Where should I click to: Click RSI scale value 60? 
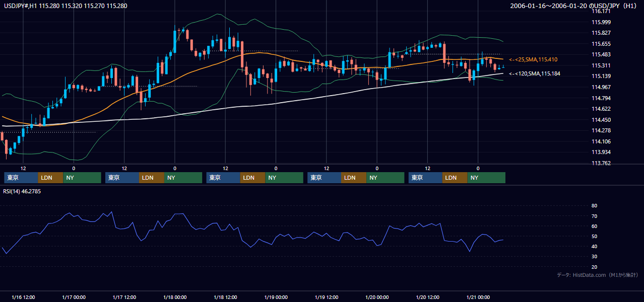(x=594, y=226)
